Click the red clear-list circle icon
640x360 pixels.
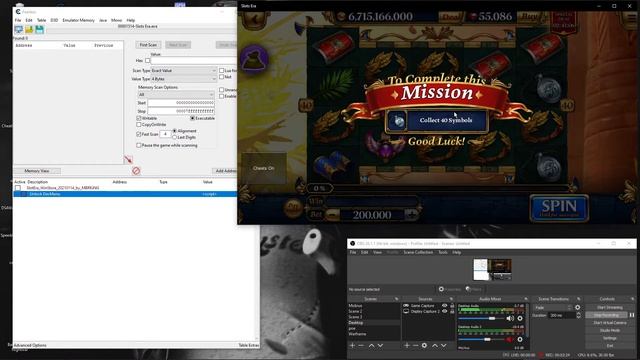pyautogui.click(x=136, y=171)
